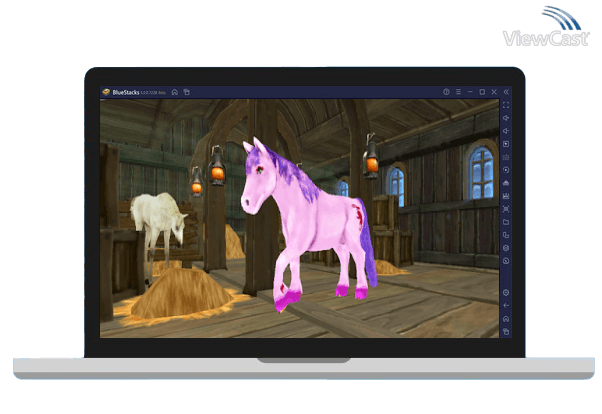This screenshot has height=414, width=602.
Task: Go to Android home from sidebar bottom
Action: tap(506, 319)
